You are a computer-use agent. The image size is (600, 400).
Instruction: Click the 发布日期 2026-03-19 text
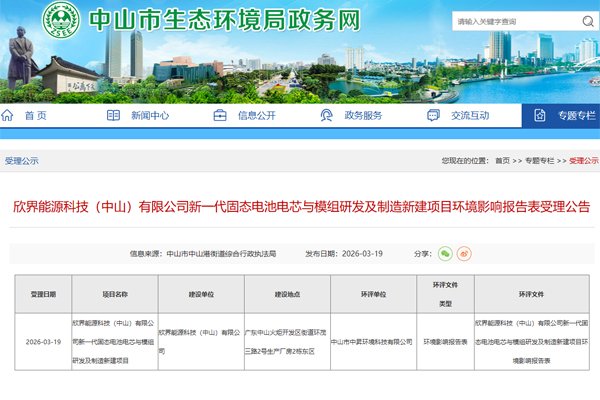[344, 253]
